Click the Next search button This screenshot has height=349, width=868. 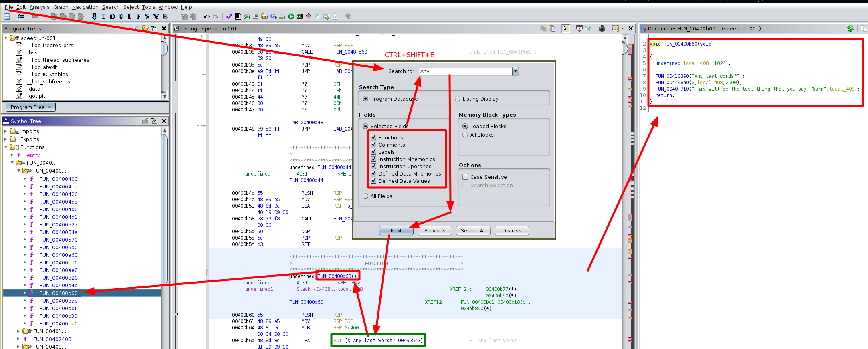click(396, 230)
